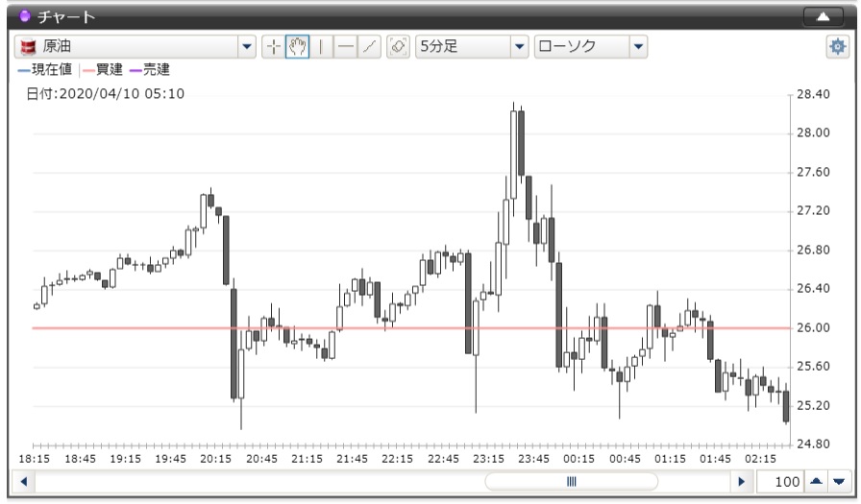Click the 27.20 price axis label

[813, 211]
